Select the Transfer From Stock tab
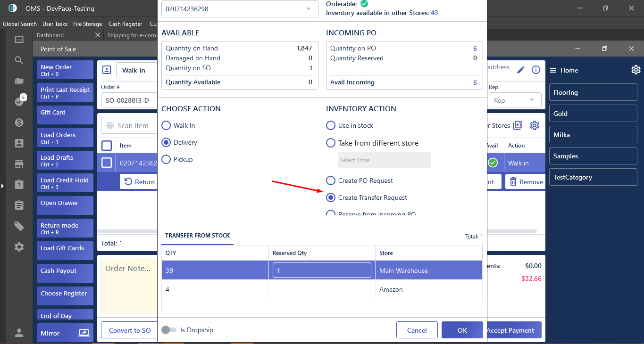 pyautogui.click(x=198, y=236)
